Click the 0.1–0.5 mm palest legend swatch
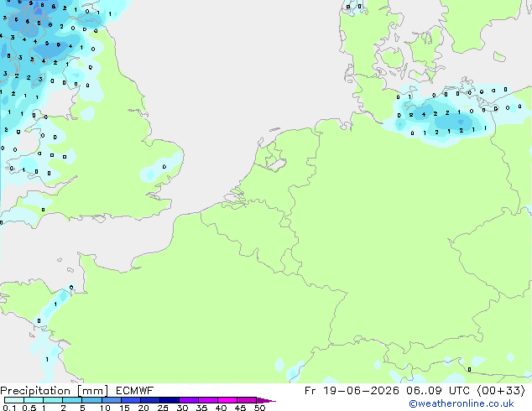532x411 pixels. click(14, 400)
